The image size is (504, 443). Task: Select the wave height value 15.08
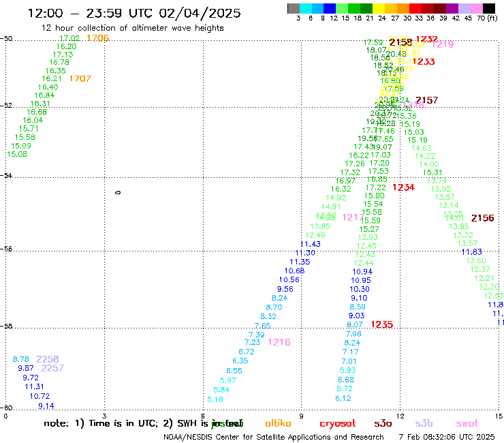17,154
